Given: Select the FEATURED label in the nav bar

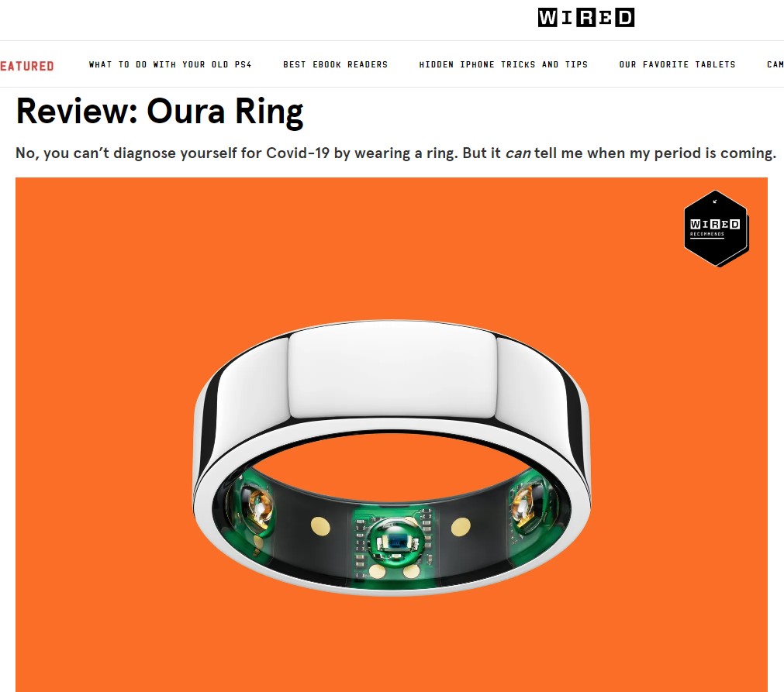Looking at the screenshot, I should click(27, 66).
